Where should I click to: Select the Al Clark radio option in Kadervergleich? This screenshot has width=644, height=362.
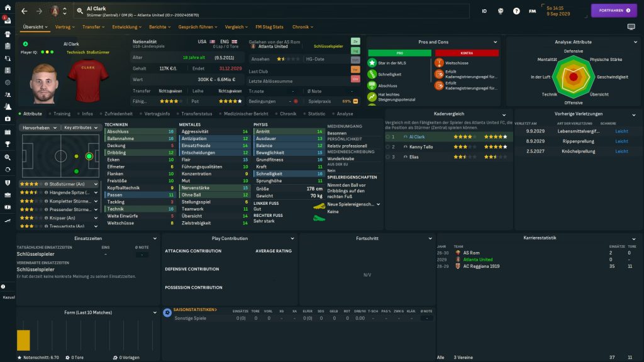388,136
